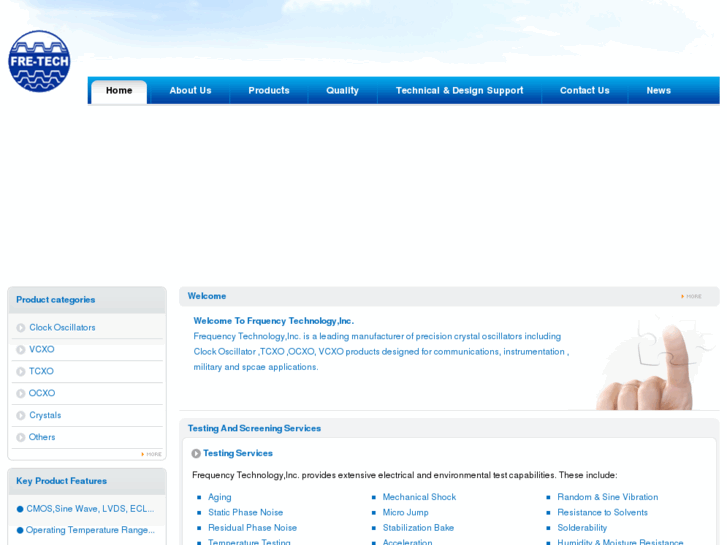Click the Welcome To Frquency Technology,Inc. heading

[274, 321]
